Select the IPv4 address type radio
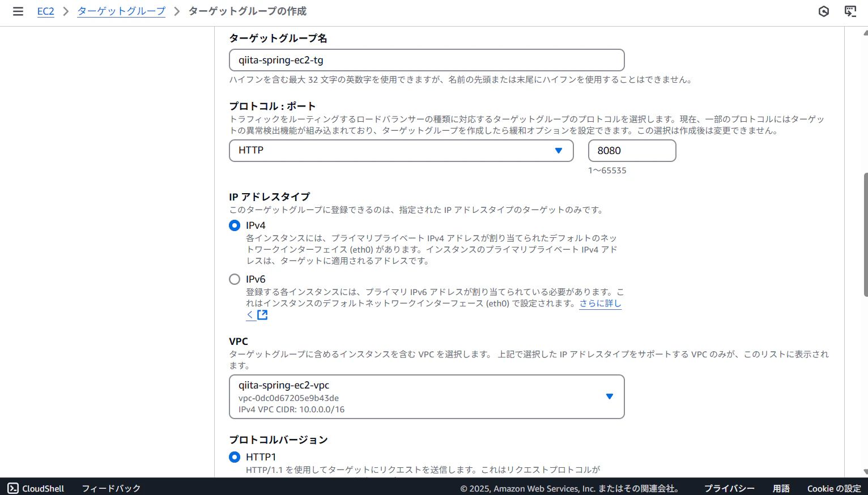Viewport: 868px width, 495px height. 235,225
